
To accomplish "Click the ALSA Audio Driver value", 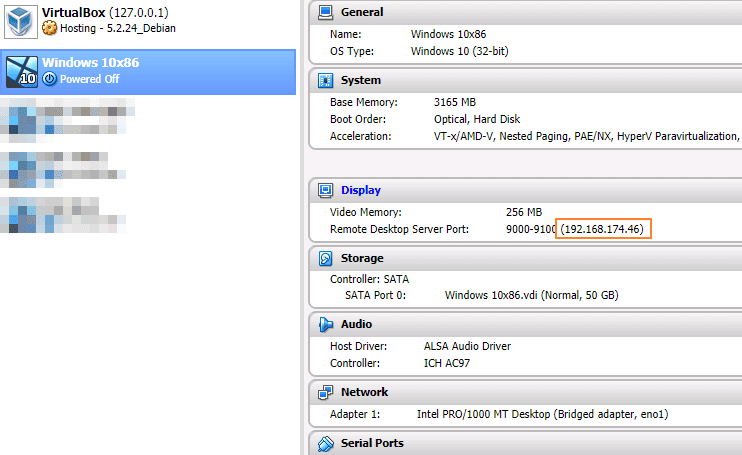I will (x=467, y=346).
